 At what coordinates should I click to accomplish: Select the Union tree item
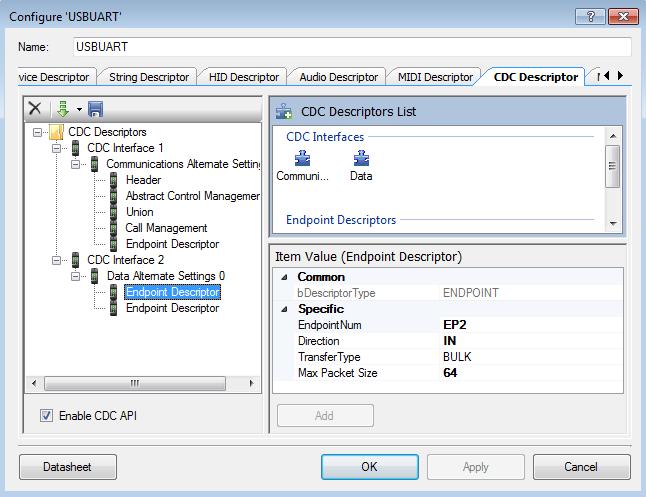coord(140,212)
